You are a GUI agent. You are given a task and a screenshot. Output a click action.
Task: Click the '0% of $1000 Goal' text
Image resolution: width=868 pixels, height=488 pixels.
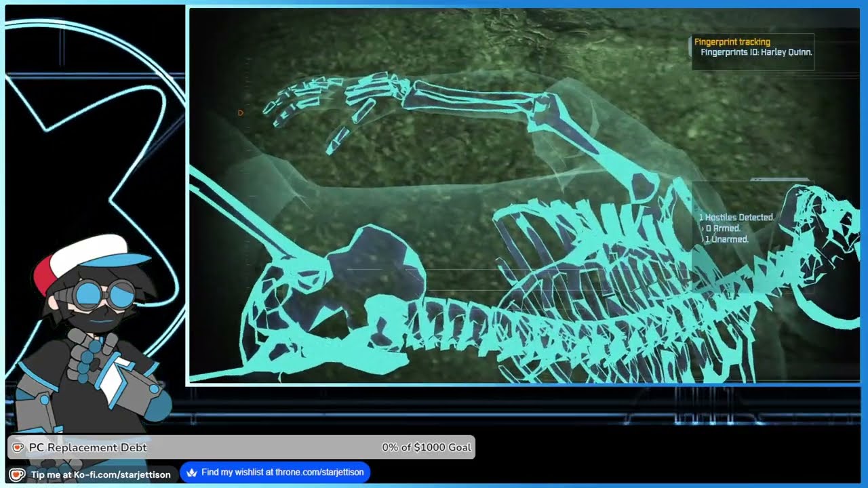click(426, 447)
